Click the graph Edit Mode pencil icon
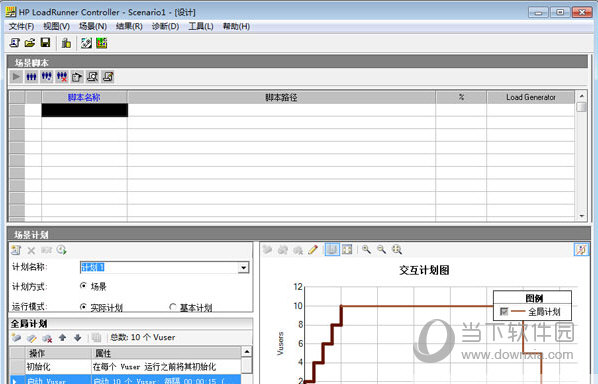This screenshot has width=598, height=384. point(313,250)
